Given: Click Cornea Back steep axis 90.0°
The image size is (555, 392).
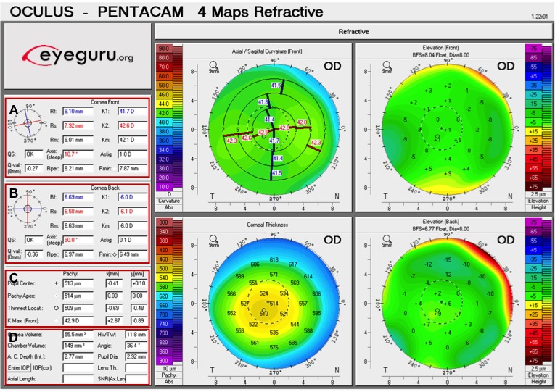Looking at the screenshot, I should (x=78, y=240).
